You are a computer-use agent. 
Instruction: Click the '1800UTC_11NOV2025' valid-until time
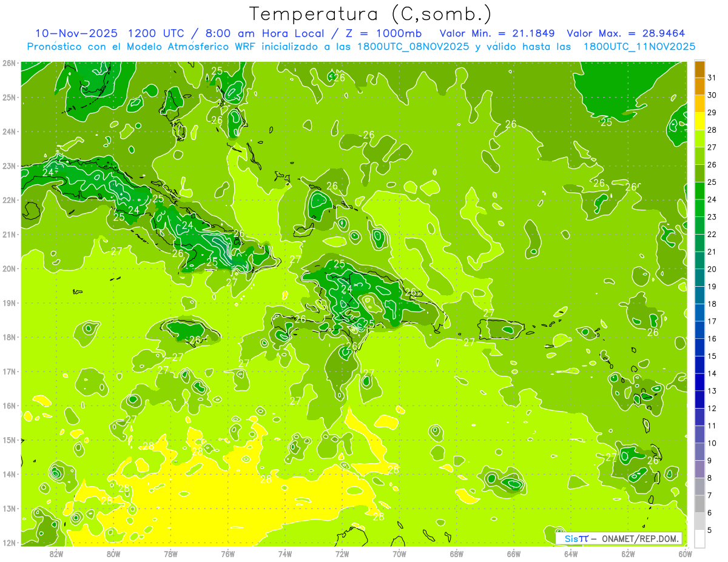pos(639,47)
